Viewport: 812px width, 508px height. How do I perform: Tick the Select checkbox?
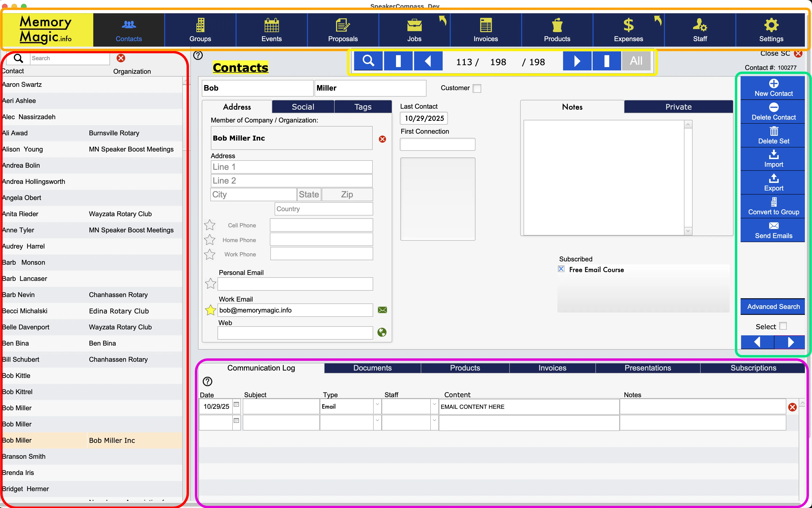pos(783,326)
